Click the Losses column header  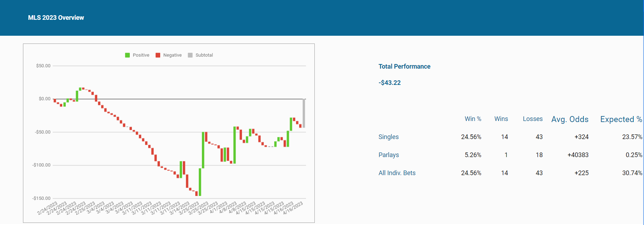point(533,119)
